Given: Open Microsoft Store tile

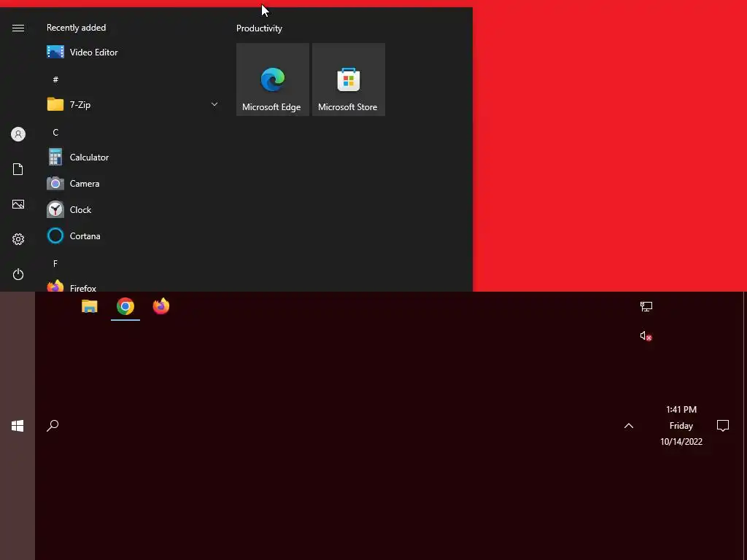Looking at the screenshot, I should (348, 79).
